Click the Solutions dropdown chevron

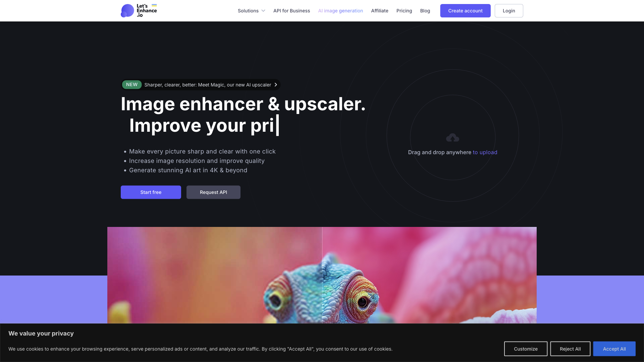[263, 11]
